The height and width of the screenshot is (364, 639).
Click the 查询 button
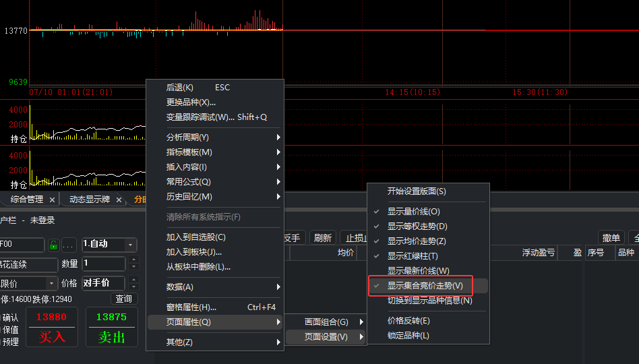(124, 299)
